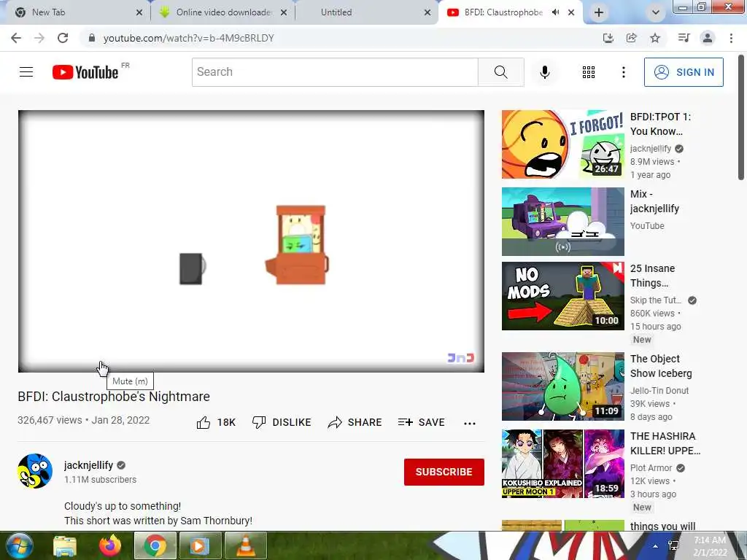The image size is (747, 560).
Task: Save the video with SAVE button
Action: (x=421, y=422)
